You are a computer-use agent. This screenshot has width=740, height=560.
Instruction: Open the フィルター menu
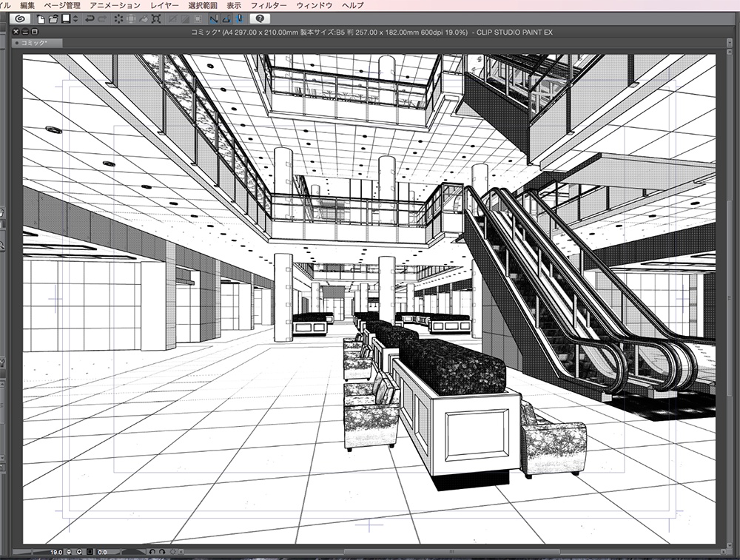coord(269,5)
